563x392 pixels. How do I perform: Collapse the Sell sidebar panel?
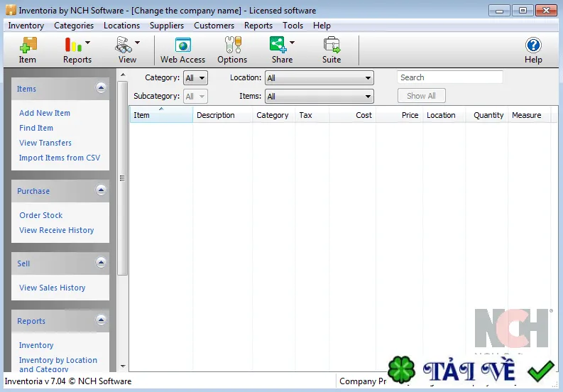[101, 263]
